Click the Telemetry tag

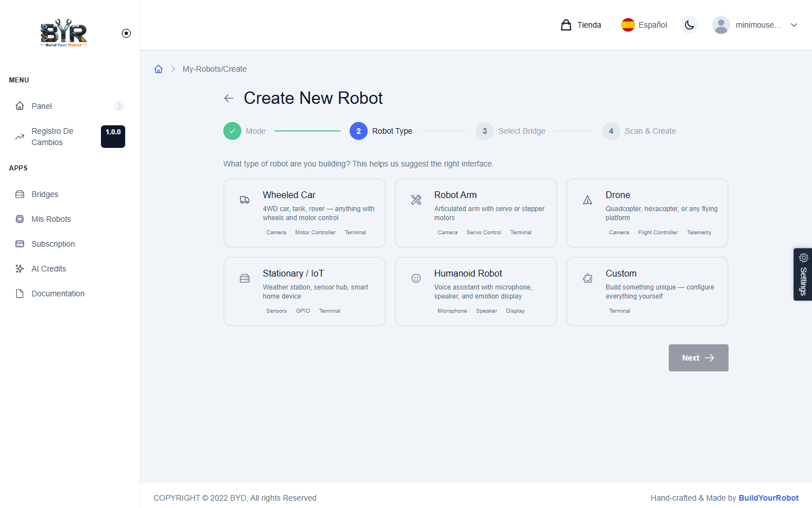coord(699,233)
